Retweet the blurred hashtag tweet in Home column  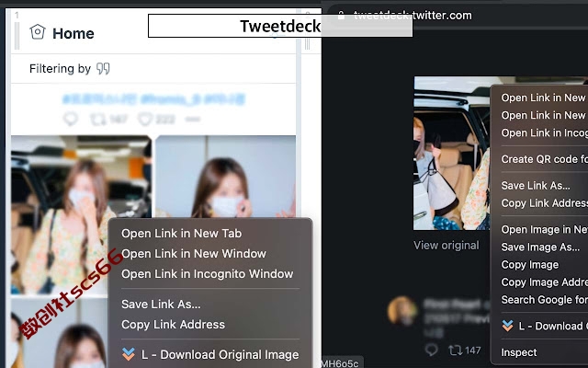pos(98,119)
